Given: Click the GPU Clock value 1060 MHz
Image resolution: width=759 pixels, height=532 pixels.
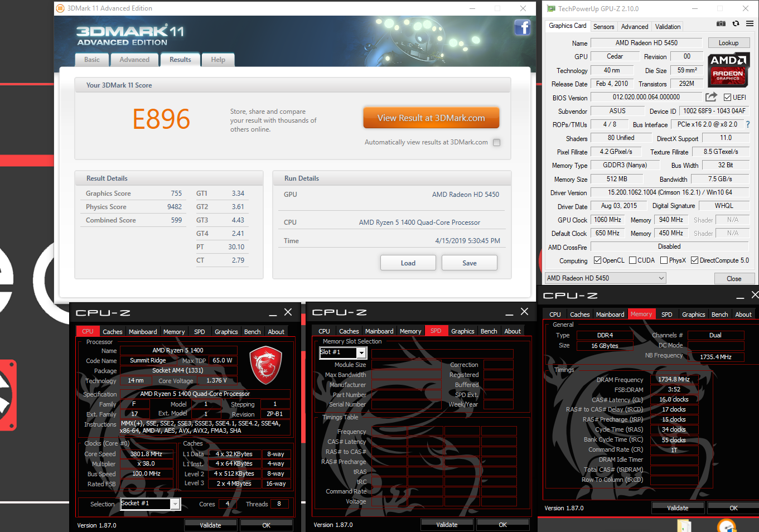Looking at the screenshot, I should point(607,220).
